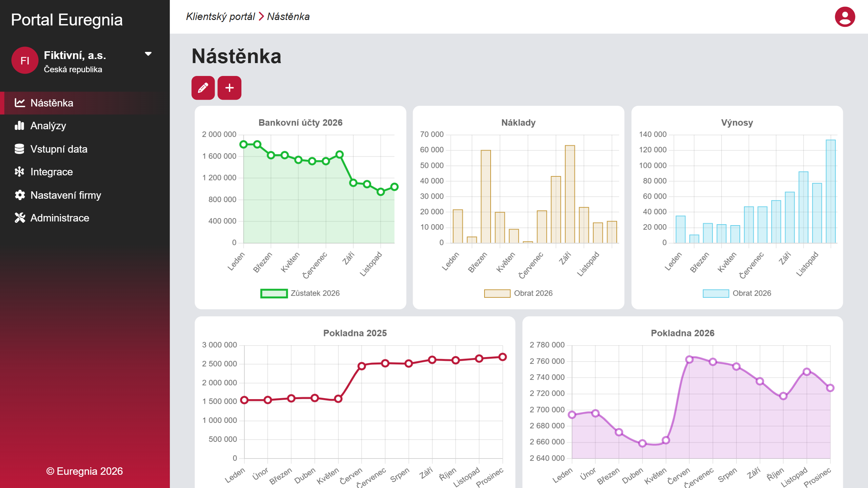This screenshot has width=868, height=488.
Task: Click the plus add widget button
Action: coord(230,88)
